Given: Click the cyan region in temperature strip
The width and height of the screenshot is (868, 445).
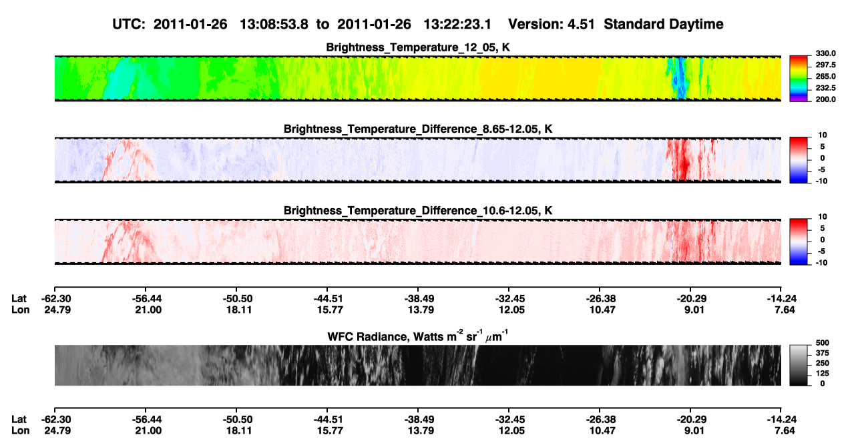Looking at the screenshot, I should pos(124,79).
